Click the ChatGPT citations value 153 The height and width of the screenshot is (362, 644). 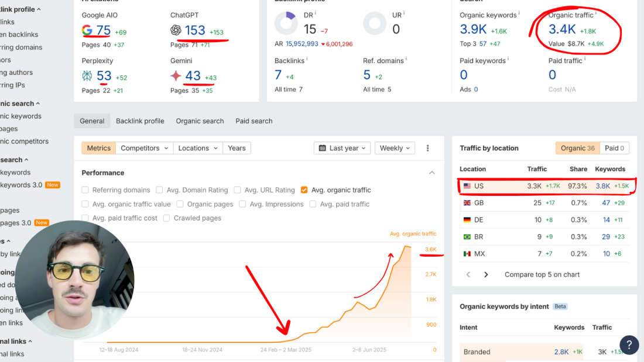[195, 30]
